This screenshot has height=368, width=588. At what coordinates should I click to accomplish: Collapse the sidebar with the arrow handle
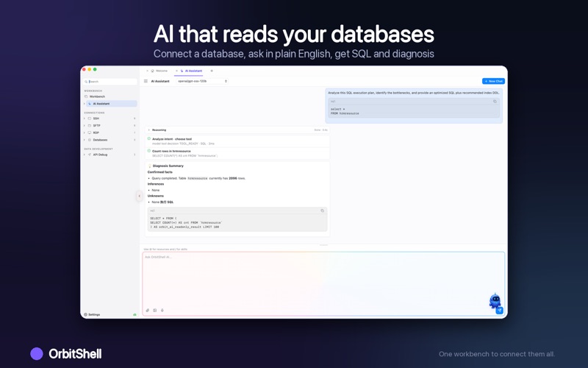tap(139, 196)
